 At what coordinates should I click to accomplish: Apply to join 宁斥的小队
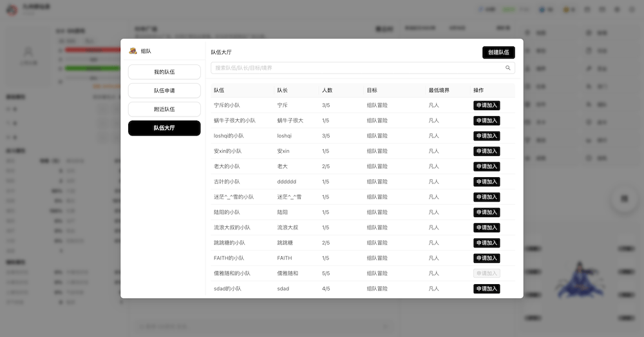pos(486,105)
